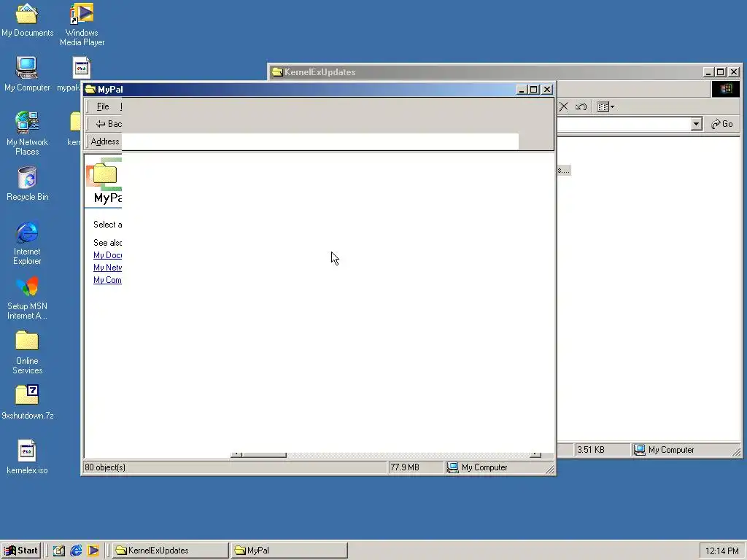Click 'My Computer' in the KernelExUpdates status bar
The width and height of the screenshot is (747, 560).
point(671,450)
